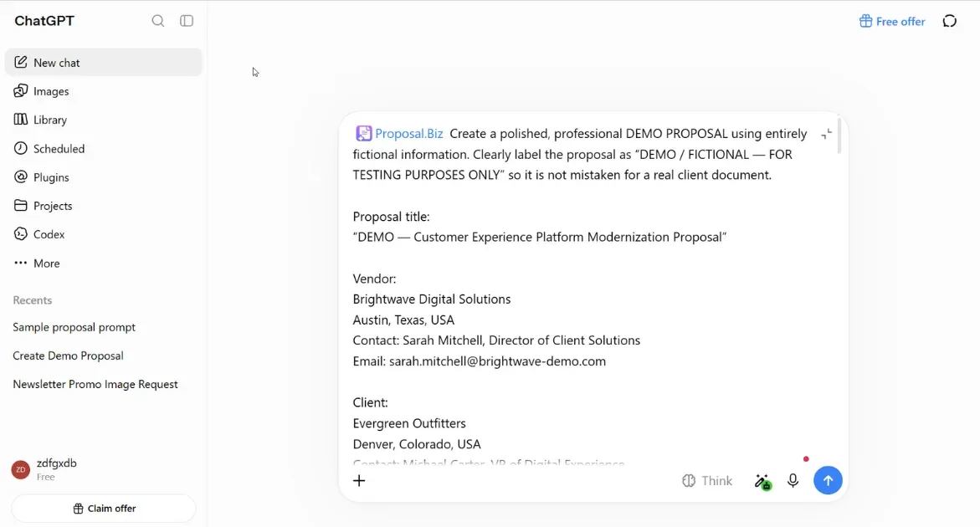Image resolution: width=980 pixels, height=527 pixels.
Task: Click the Recents section heading
Action: (x=33, y=300)
